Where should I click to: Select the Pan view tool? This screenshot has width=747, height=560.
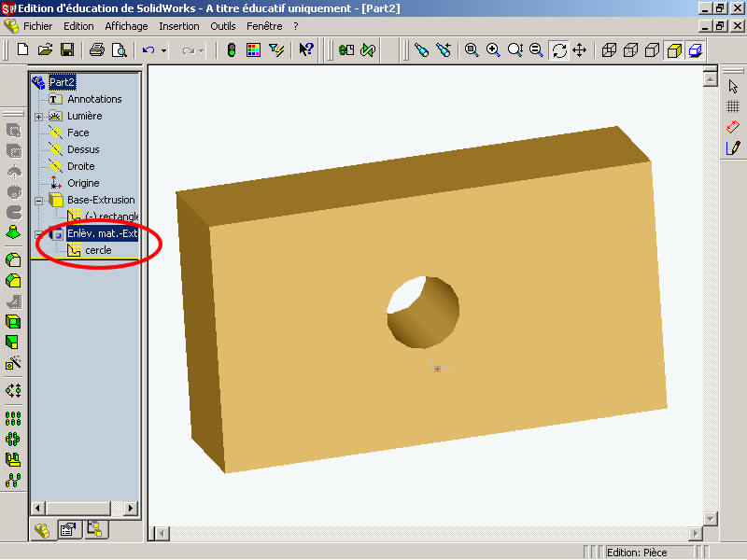579,49
